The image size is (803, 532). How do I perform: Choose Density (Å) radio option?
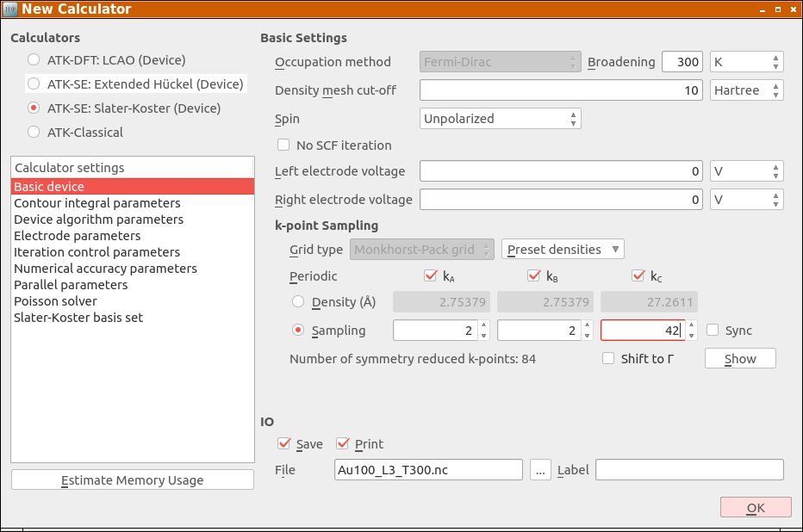(298, 302)
